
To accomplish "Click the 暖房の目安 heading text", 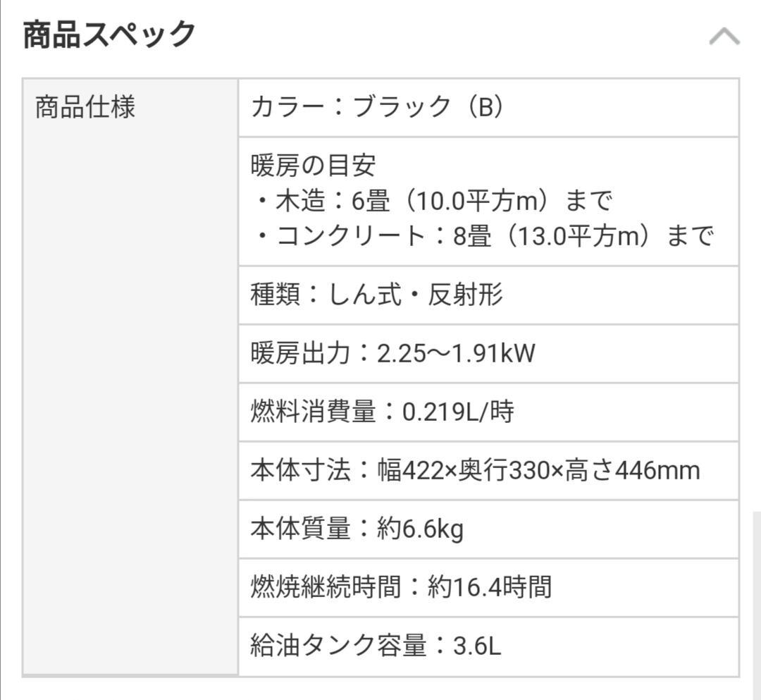I will (313, 166).
